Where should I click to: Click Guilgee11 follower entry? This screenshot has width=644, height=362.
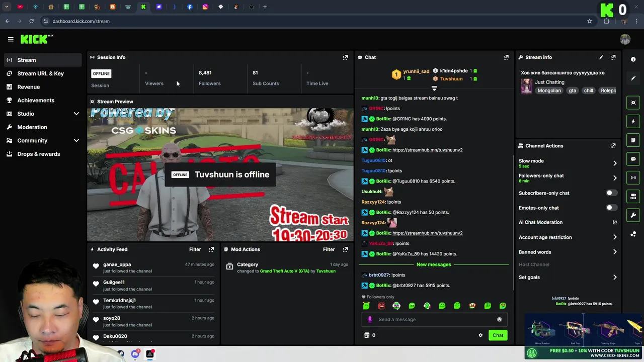pos(154,286)
